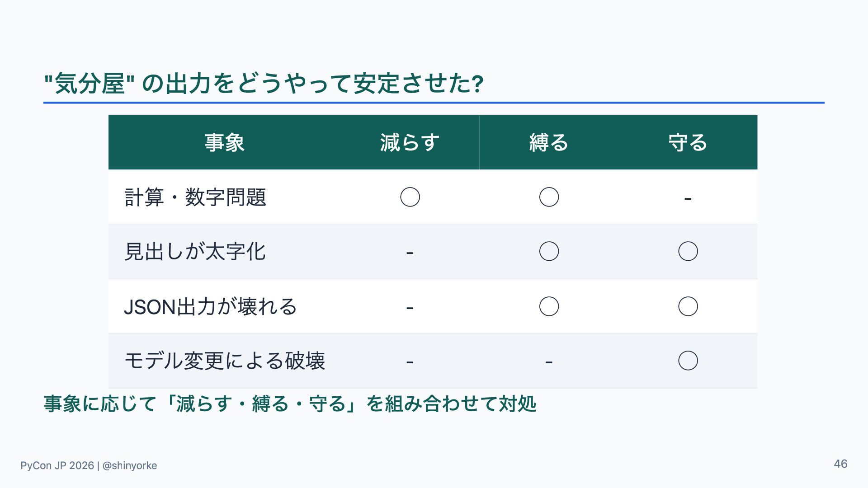This screenshot has height=488, width=868.
Task: Click the 守る column header
Action: click(688, 142)
